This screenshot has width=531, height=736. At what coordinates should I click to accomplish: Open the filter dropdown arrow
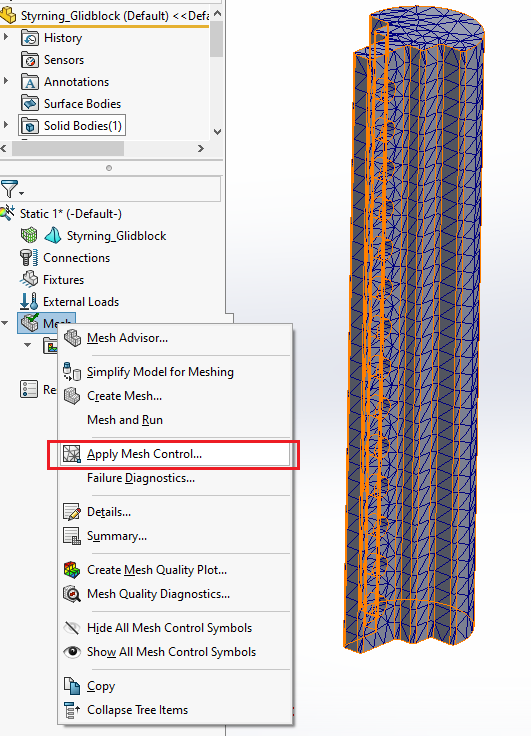pos(22,193)
